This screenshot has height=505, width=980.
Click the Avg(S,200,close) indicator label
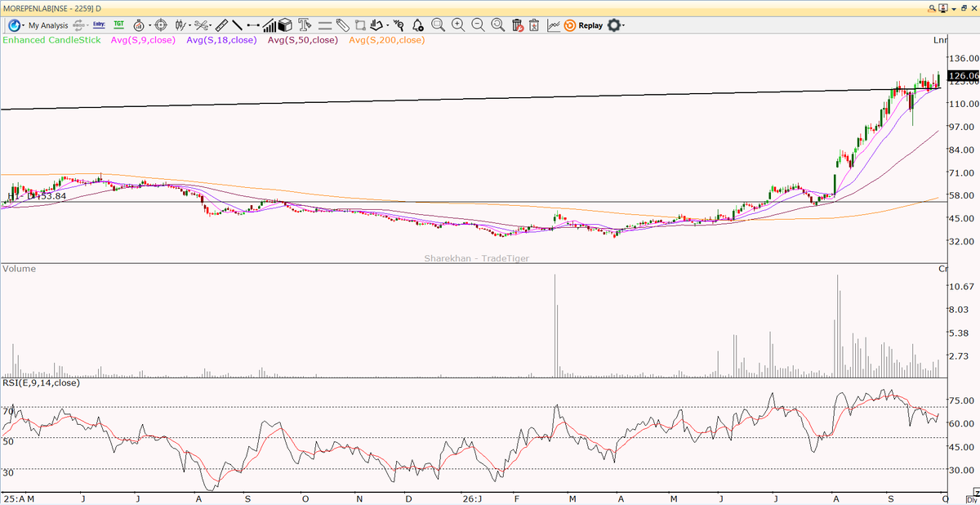[x=387, y=40]
